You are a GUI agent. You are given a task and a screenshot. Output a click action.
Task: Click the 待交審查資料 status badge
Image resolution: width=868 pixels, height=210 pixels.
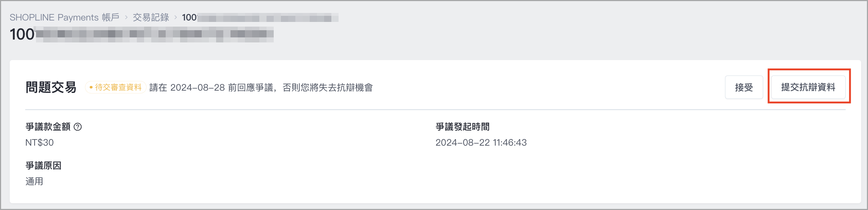click(x=115, y=87)
